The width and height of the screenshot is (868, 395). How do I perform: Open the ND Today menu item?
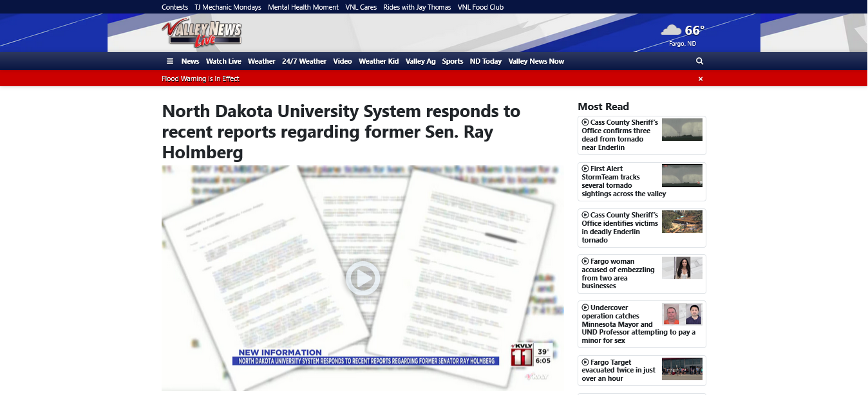(486, 61)
